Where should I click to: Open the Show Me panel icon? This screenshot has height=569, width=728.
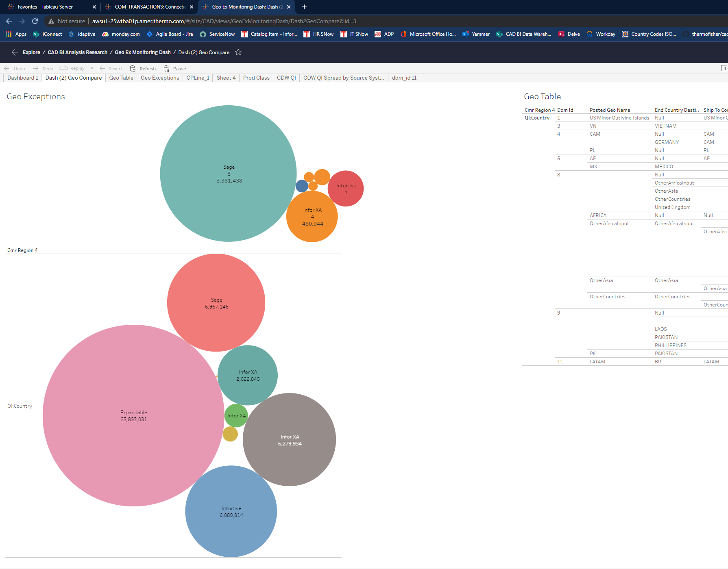[x=724, y=68]
